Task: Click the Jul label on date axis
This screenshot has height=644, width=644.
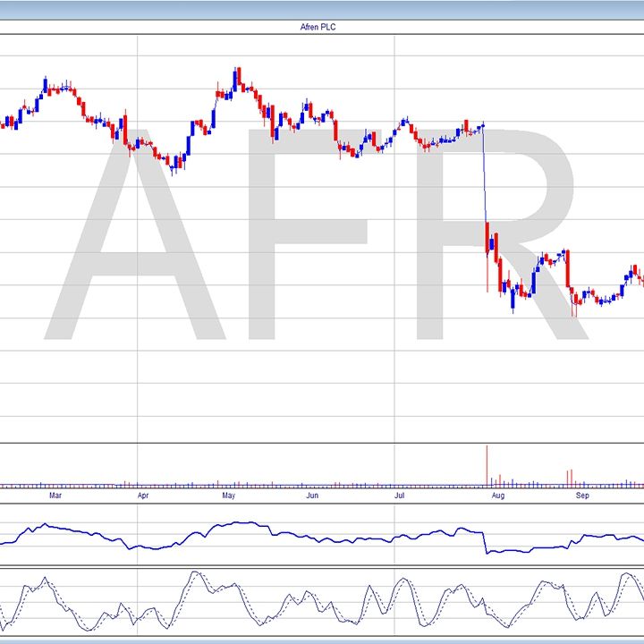Action: [402, 494]
